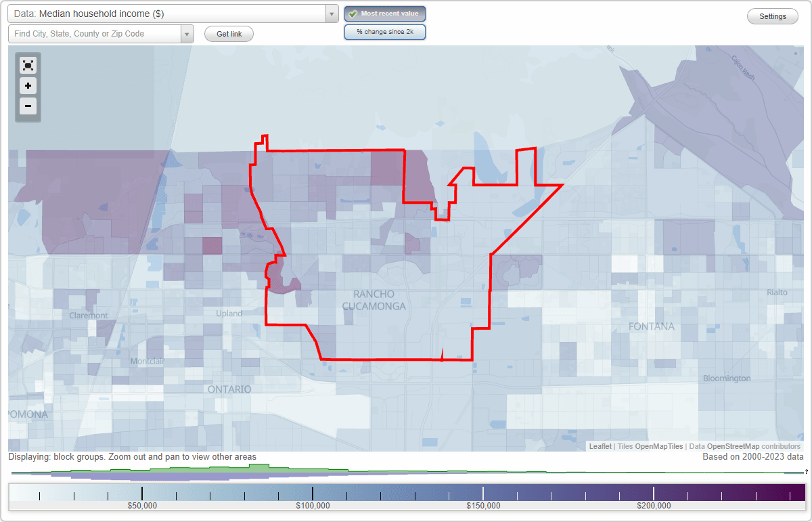Click the $100,000 point on the color legend
Image resolution: width=812 pixels, height=522 pixels.
pos(314,492)
